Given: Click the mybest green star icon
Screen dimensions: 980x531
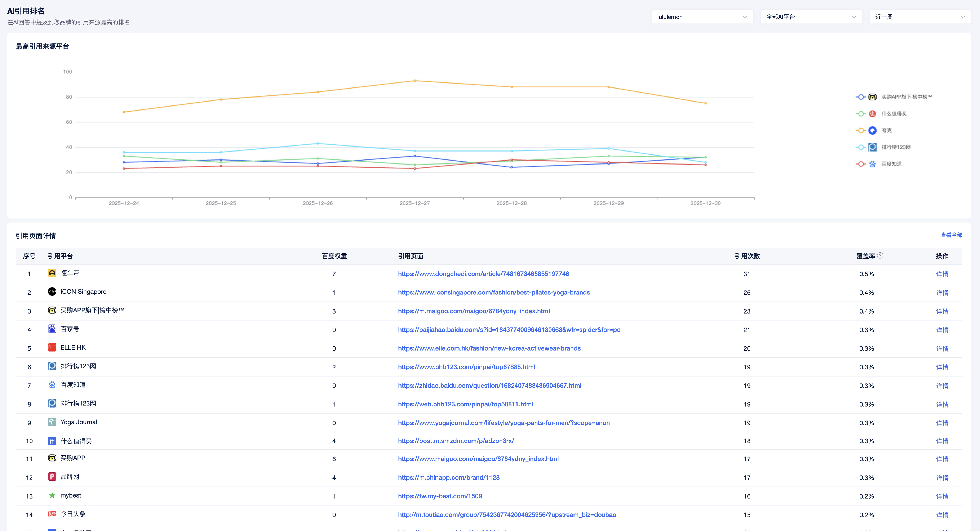Looking at the screenshot, I should [x=52, y=495].
